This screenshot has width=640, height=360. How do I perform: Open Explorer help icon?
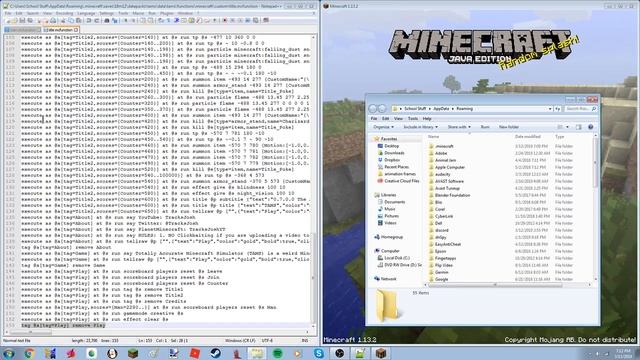point(591,127)
